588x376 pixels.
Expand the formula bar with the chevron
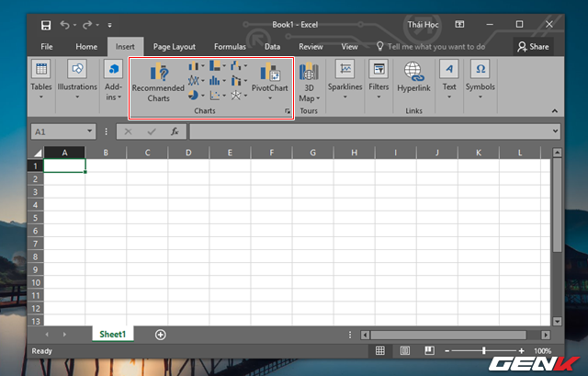[x=555, y=131]
